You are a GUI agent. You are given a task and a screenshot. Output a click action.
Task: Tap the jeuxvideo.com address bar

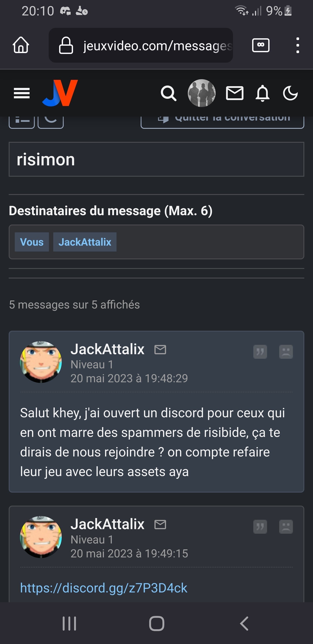pyautogui.click(x=141, y=45)
